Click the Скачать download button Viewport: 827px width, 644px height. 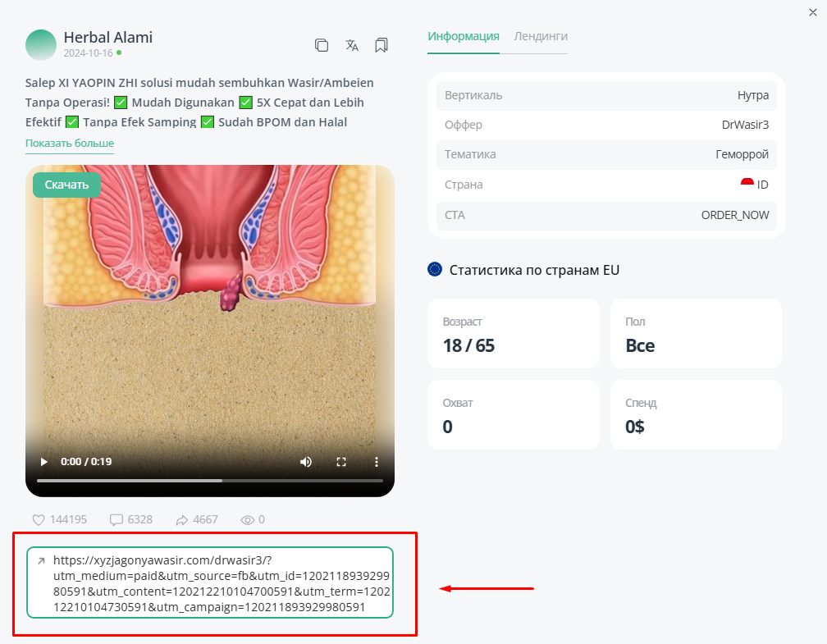[66, 185]
